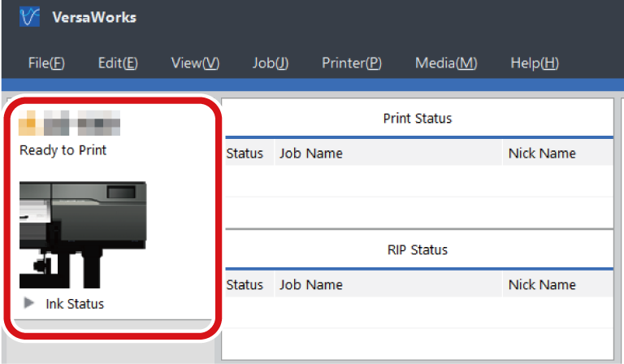This screenshot has width=624, height=364.
Task: Open the Edit(E) menu
Action: [x=118, y=63]
